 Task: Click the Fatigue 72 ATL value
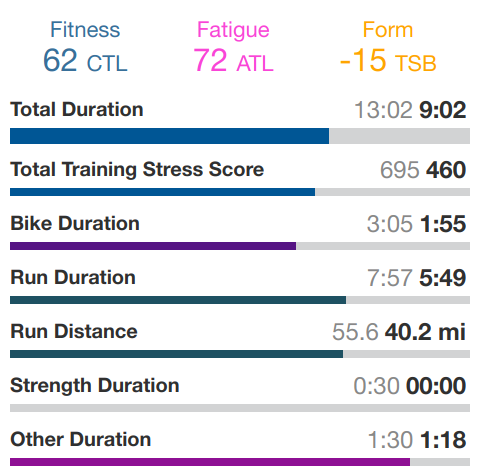(x=233, y=61)
